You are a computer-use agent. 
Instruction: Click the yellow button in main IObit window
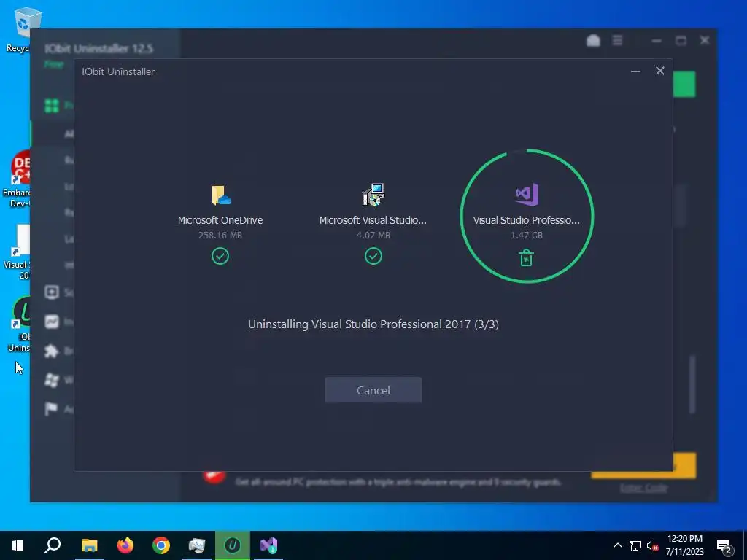tap(684, 465)
